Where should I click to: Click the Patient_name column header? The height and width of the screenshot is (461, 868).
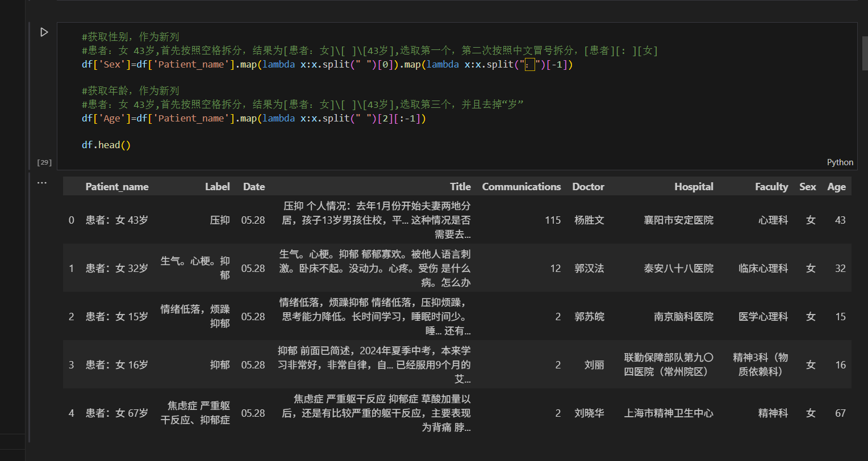coord(117,187)
